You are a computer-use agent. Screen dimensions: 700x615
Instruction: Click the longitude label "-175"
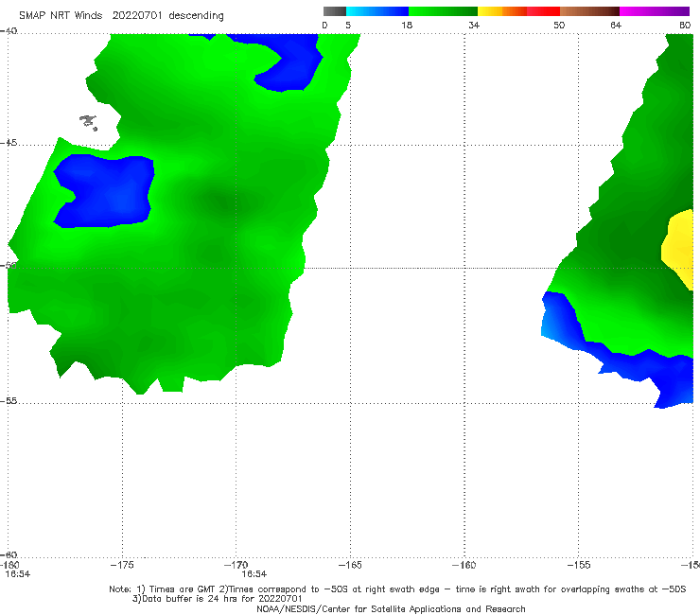pyautogui.click(x=122, y=565)
